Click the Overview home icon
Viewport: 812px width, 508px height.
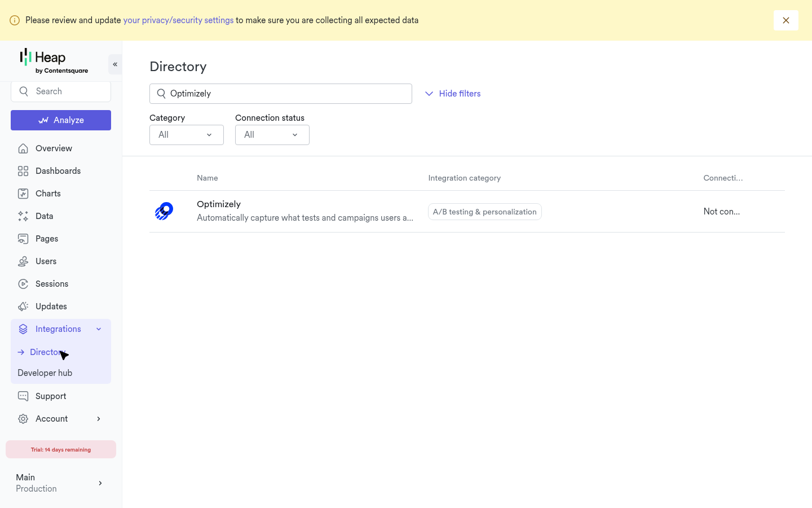23,148
